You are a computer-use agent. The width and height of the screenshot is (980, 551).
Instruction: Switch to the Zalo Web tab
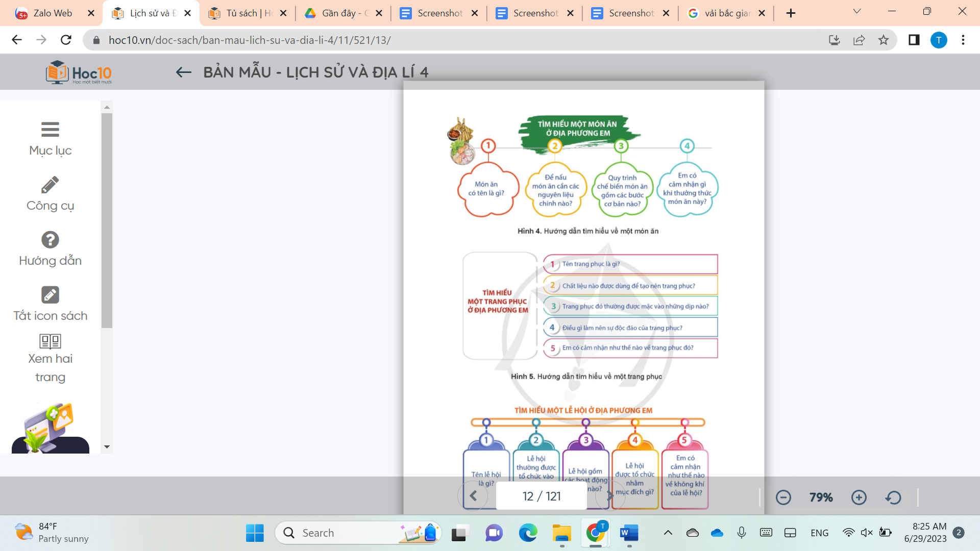(51, 13)
